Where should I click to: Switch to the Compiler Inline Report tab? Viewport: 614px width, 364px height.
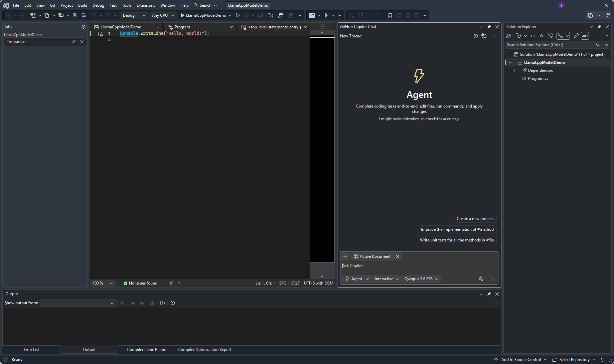pyautogui.click(x=147, y=350)
